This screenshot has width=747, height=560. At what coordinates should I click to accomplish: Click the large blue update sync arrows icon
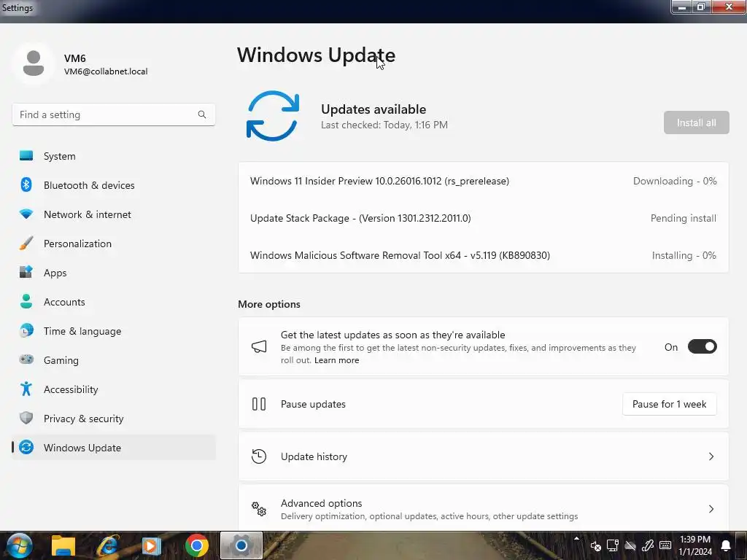273,116
